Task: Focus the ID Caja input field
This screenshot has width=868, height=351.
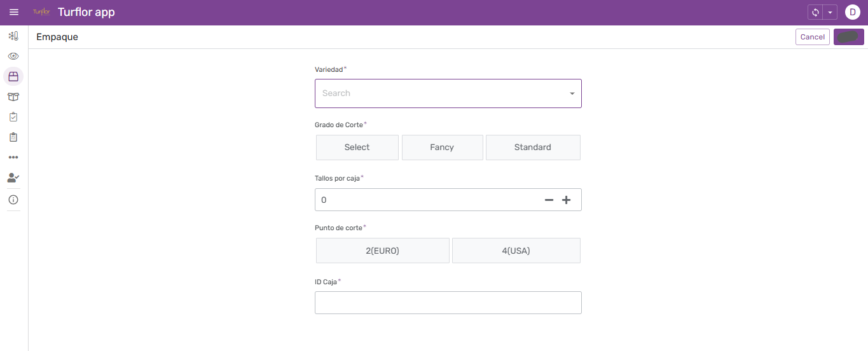Action: 448,303
